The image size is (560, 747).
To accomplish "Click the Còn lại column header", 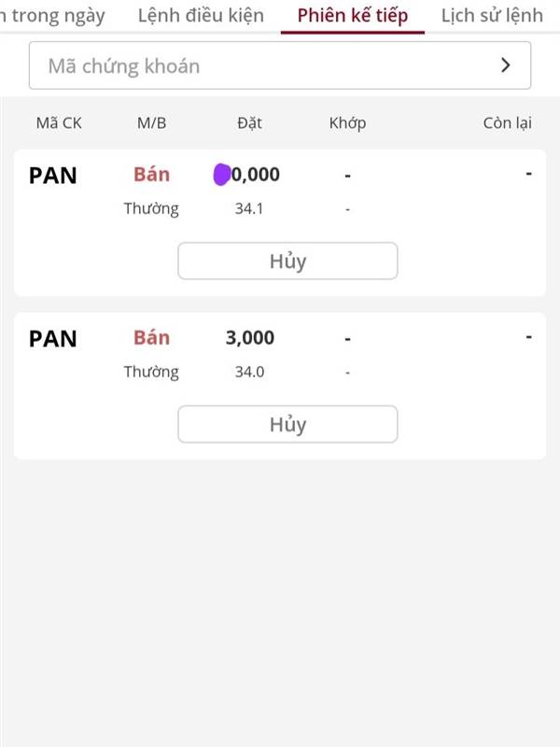I will coord(508,123).
